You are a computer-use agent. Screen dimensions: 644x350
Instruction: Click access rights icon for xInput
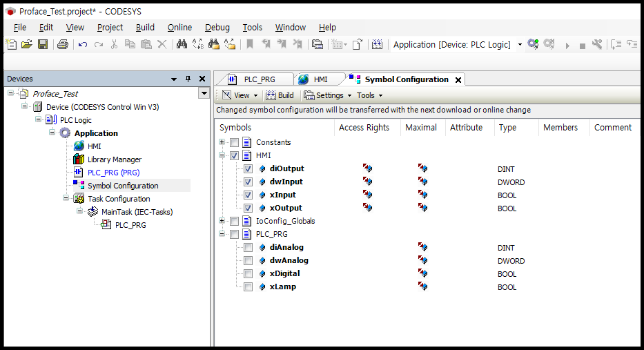click(367, 194)
